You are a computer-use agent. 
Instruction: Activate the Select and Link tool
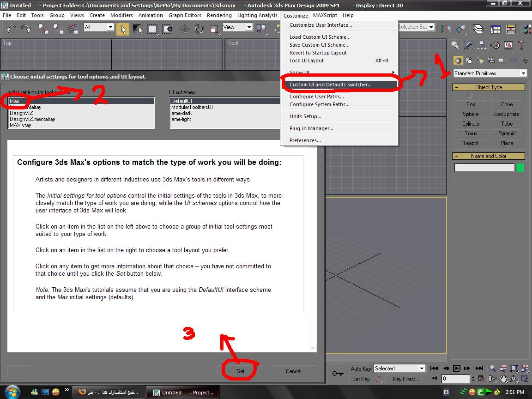pos(43,29)
